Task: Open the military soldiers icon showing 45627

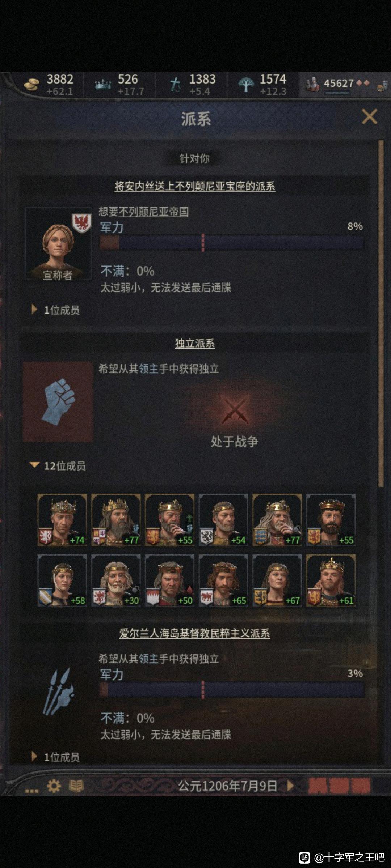Action: (312, 84)
